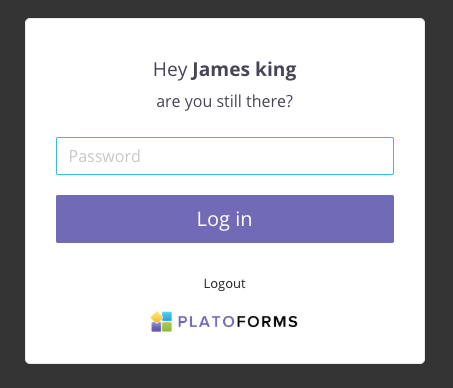
Task: Click the 'are you still there?' text
Action: coord(224,101)
